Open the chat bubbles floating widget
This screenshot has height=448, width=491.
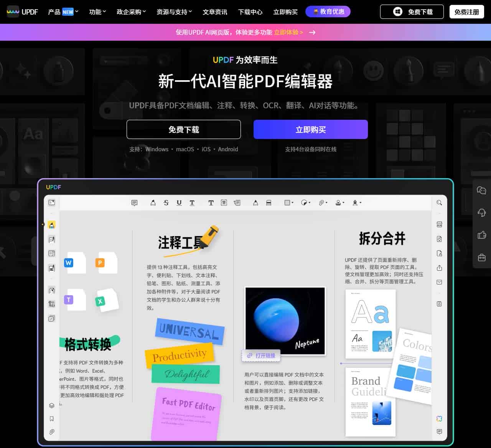point(482,190)
